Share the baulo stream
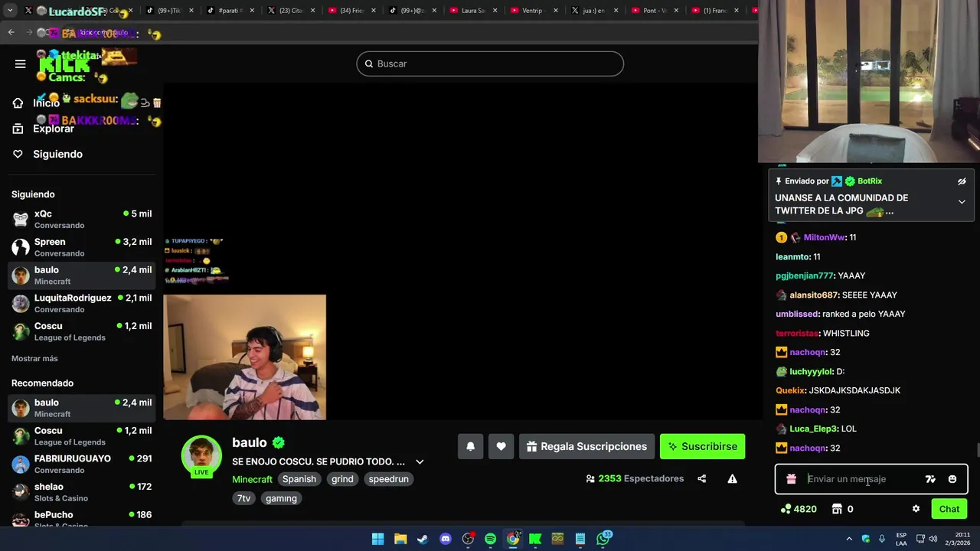 pos(701,479)
